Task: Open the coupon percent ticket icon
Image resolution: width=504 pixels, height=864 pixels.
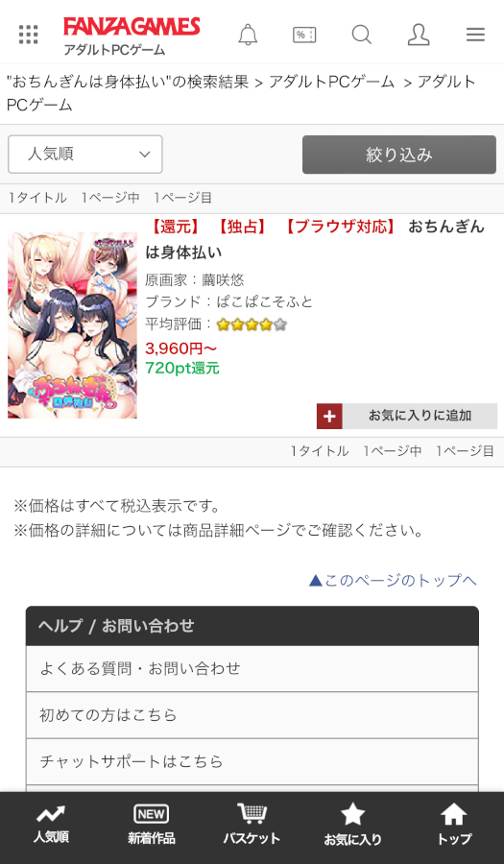Action: click(x=304, y=36)
